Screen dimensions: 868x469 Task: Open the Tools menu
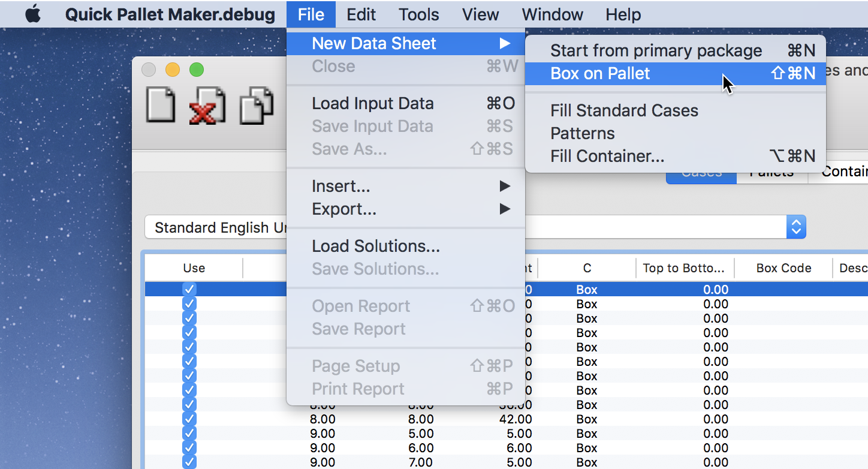pos(419,14)
